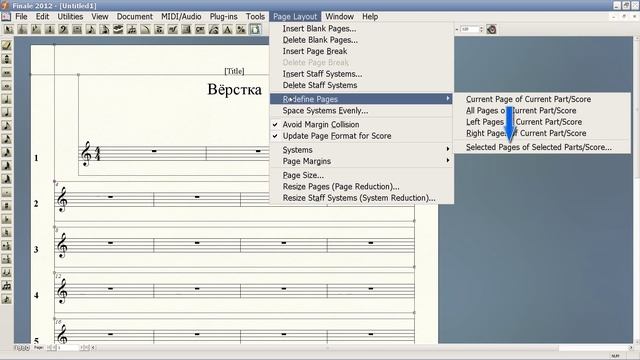Select the Speedy Entry tool
This screenshot has width=640, height=360.
pos(104,29)
